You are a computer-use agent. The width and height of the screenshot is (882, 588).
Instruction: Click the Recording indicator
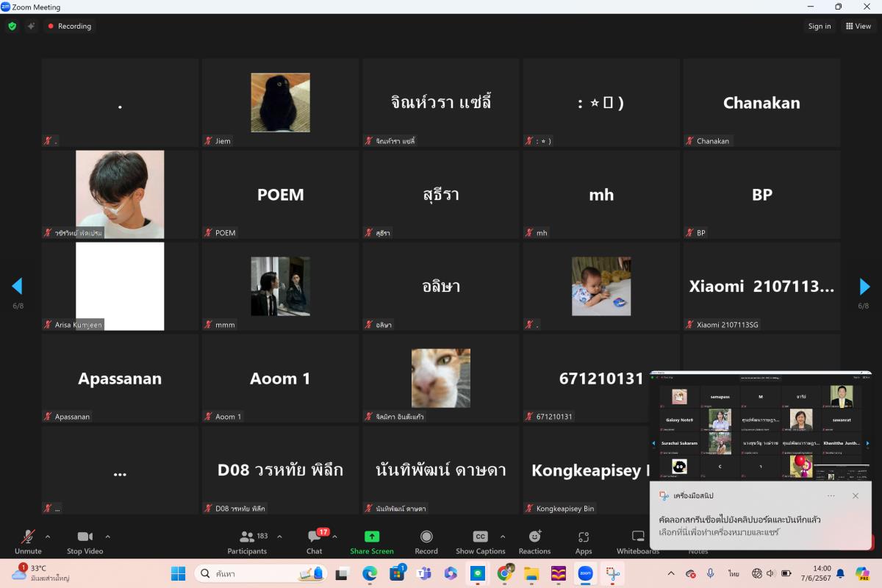pos(70,26)
